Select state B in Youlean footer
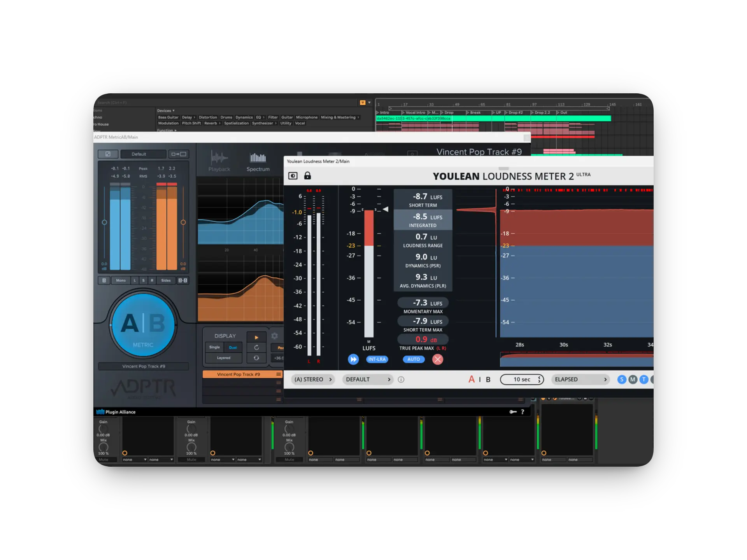 [488, 380]
